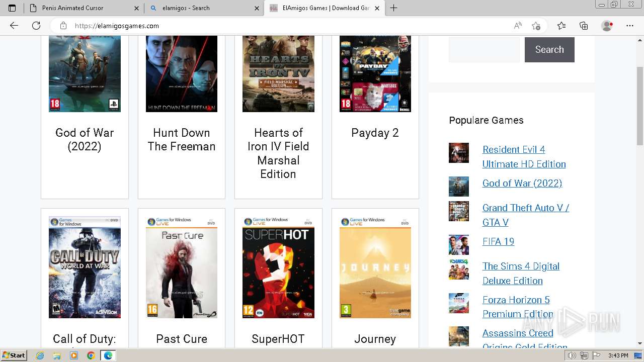644x362 pixels.
Task: Click the taskbar clock 3:43 PM
Action: point(618,355)
